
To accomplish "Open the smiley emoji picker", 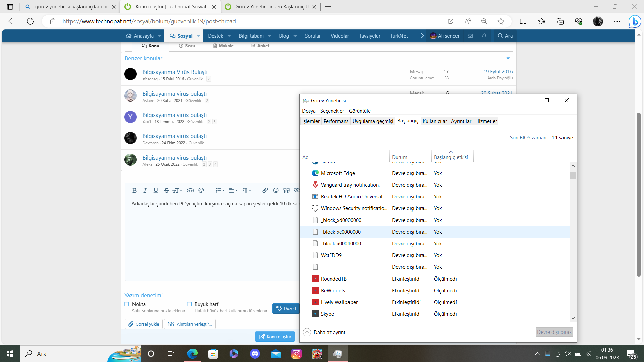I will [x=276, y=190].
